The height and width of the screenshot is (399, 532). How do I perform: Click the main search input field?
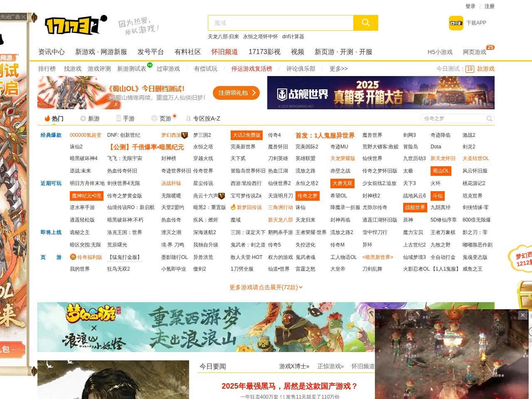(x=281, y=23)
